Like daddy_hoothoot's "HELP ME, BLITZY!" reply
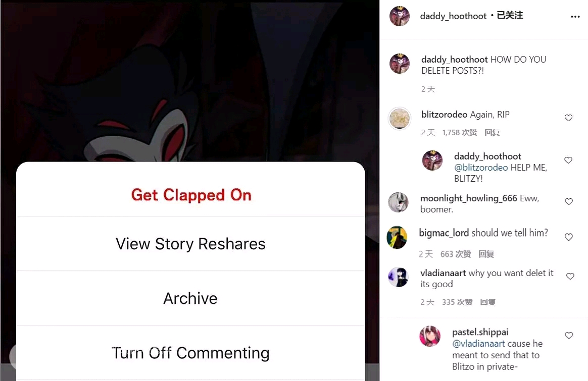Image resolution: width=588 pixels, height=381 pixels. [568, 160]
